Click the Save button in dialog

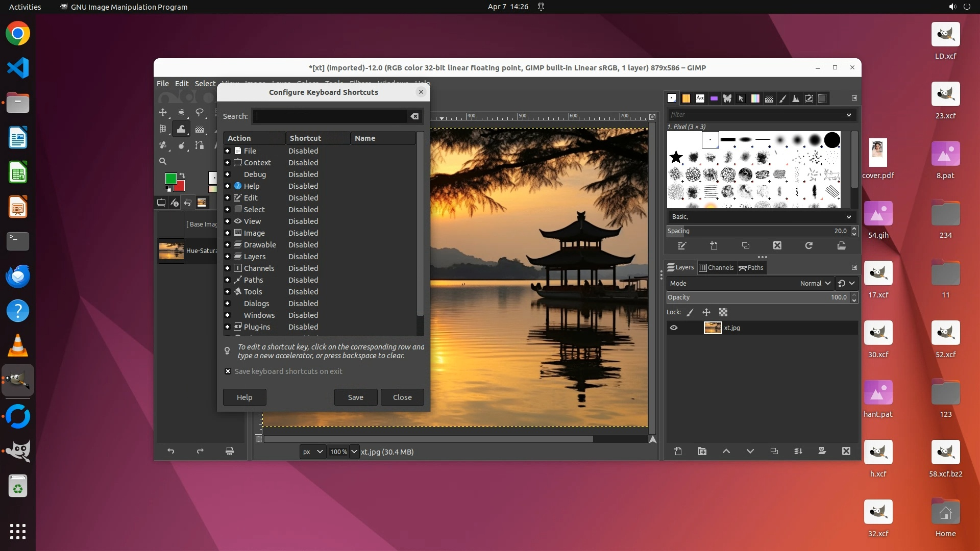pyautogui.click(x=355, y=397)
